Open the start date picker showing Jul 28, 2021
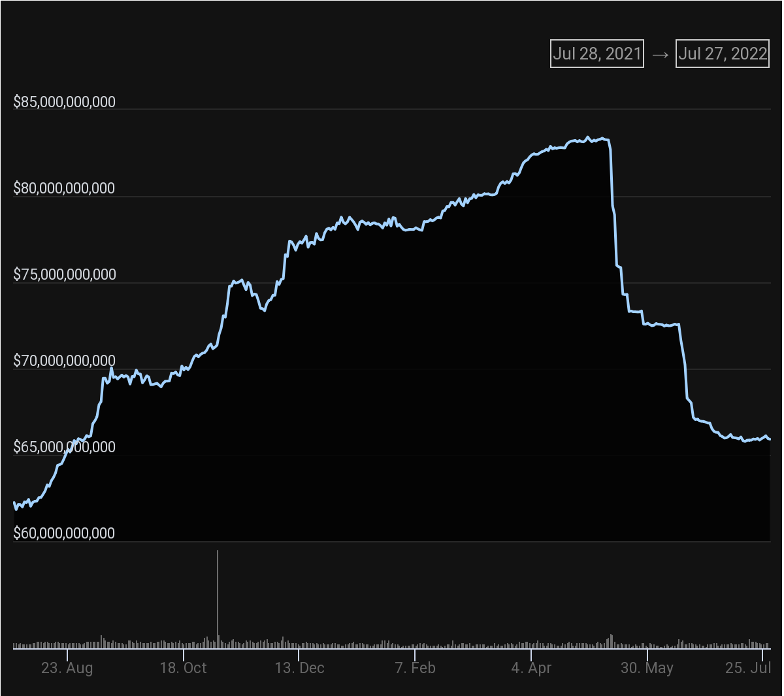 (596, 54)
